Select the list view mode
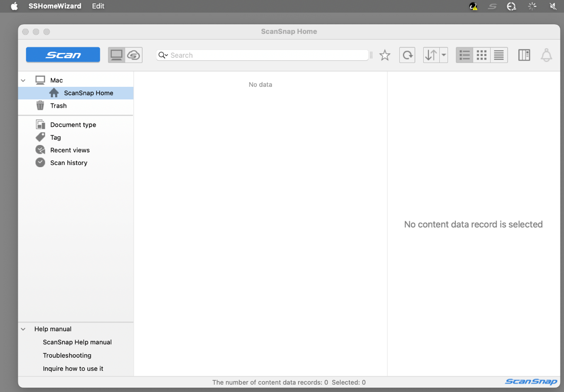 tap(465, 55)
